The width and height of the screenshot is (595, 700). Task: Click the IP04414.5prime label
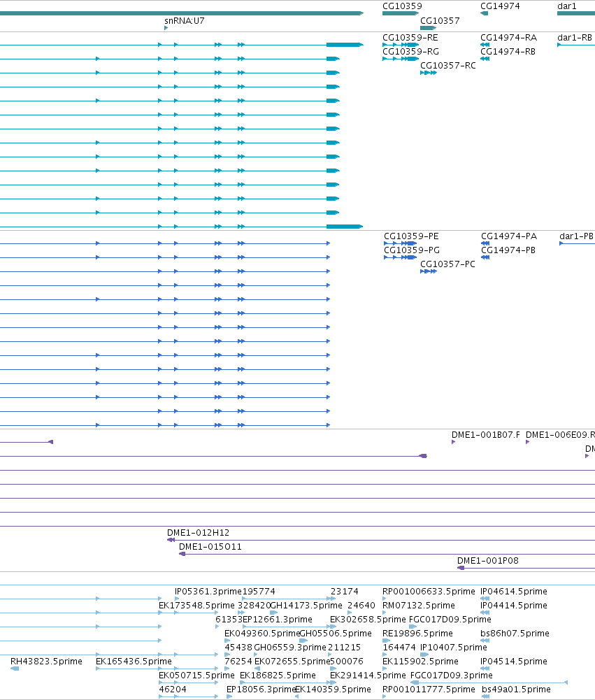pyautogui.click(x=514, y=606)
